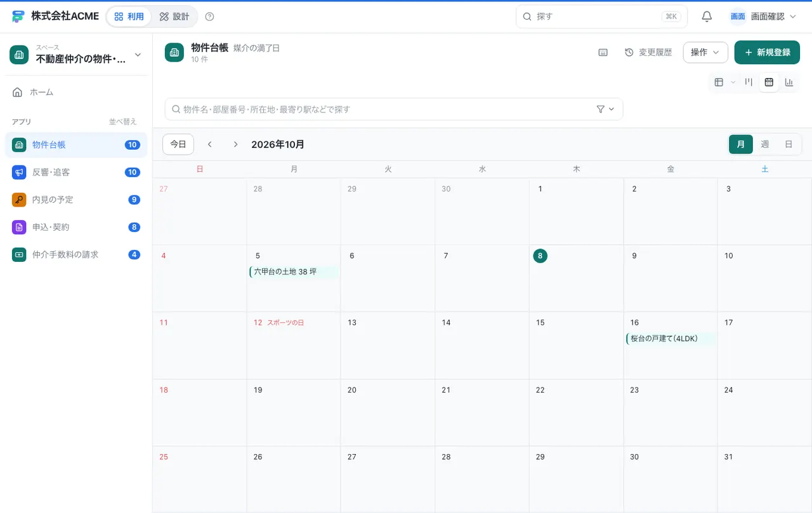Open 物件台帳 in the sidebar
Viewport: 812px width, 513px height.
76,145
